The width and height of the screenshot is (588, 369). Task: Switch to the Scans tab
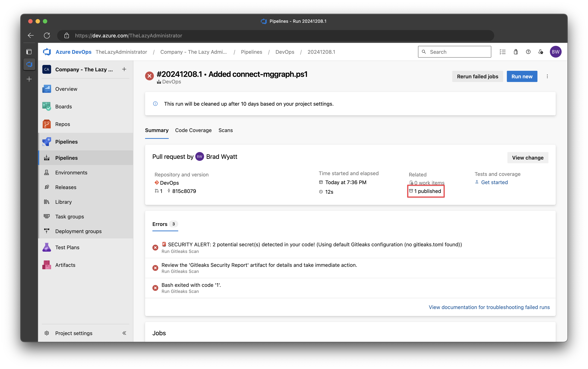click(225, 130)
